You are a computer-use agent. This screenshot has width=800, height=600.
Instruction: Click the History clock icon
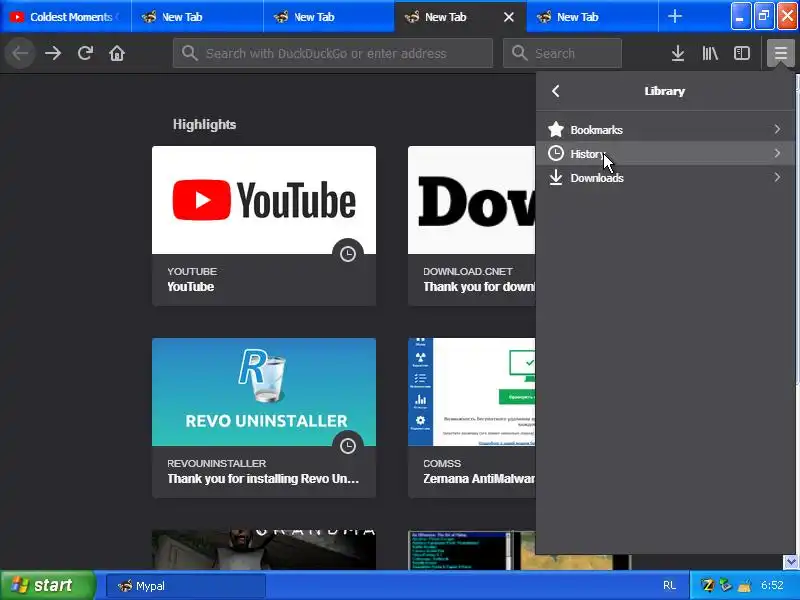coord(556,154)
